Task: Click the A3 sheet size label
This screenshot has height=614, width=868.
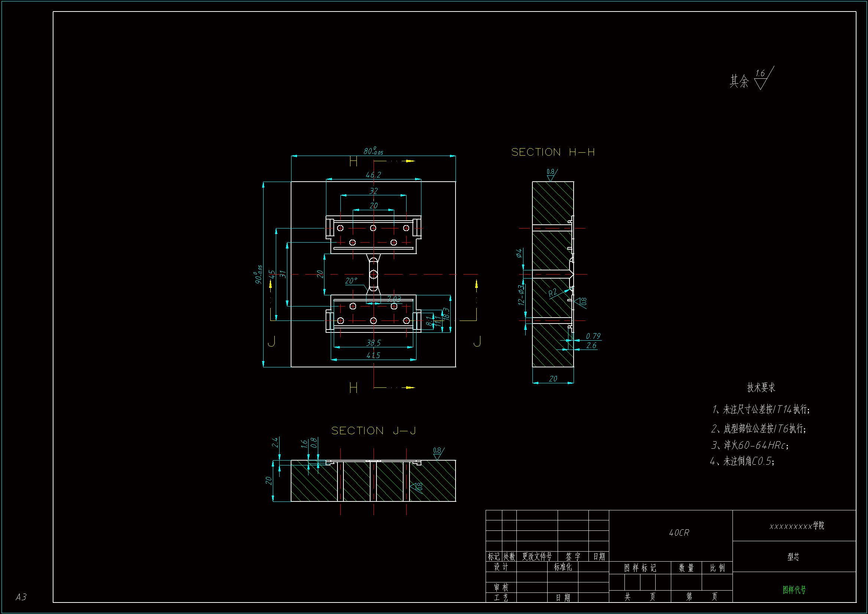Action: point(21,597)
